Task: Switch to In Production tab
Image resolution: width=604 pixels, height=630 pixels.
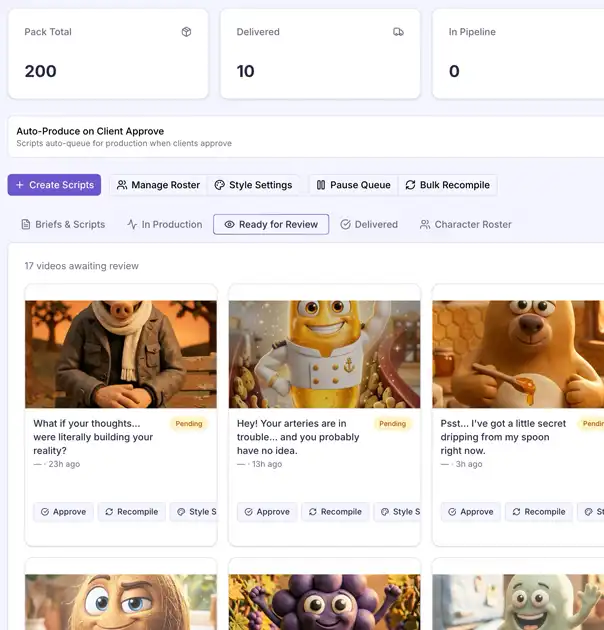Action: click(x=165, y=224)
